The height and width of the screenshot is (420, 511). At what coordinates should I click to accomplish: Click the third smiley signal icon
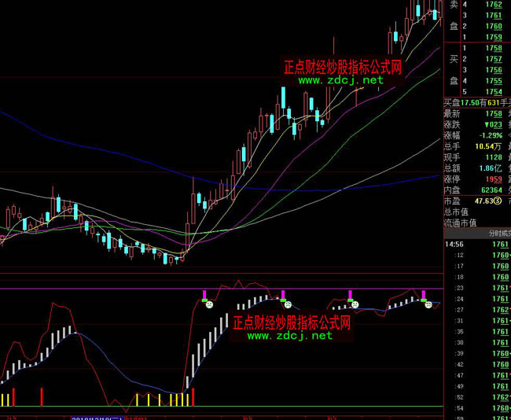coord(355,304)
